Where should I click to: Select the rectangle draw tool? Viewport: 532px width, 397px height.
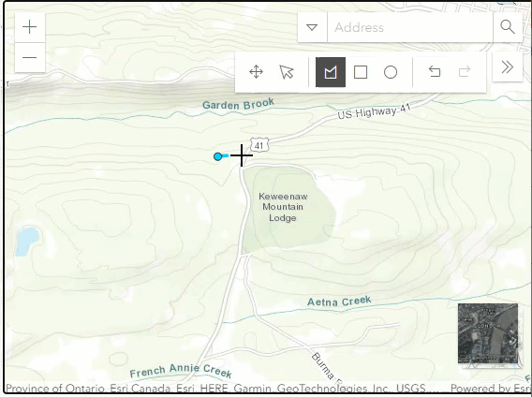point(361,72)
